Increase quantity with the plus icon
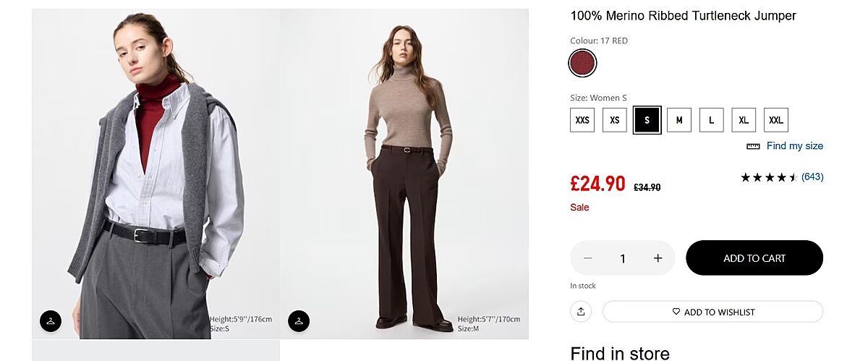 pos(658,258)
